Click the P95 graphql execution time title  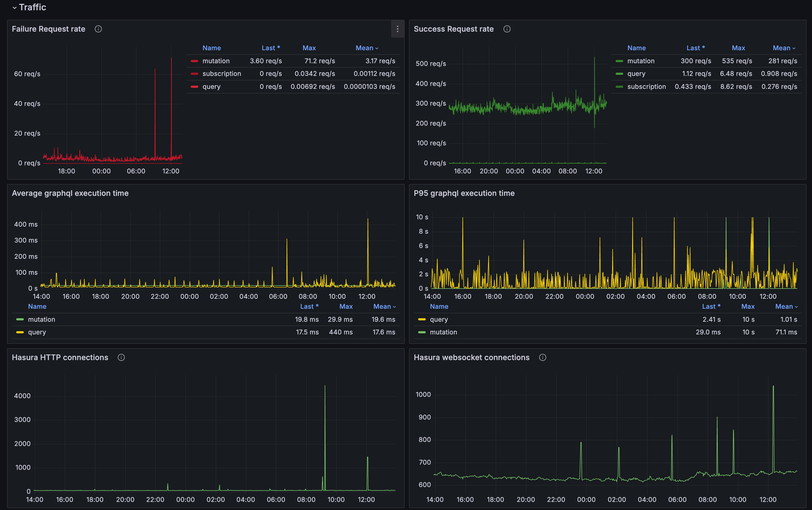(464, 193)
